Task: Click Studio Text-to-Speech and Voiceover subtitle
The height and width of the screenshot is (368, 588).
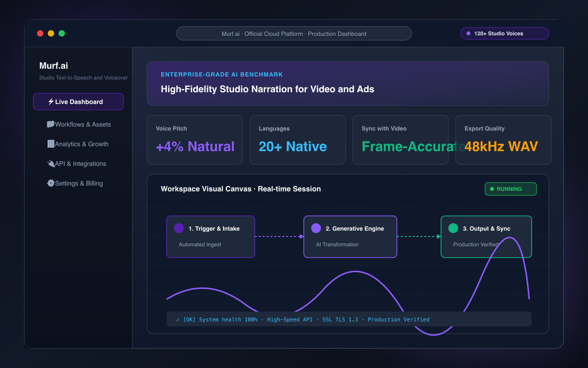Action: pyautogui.click(x=83, y=78)
